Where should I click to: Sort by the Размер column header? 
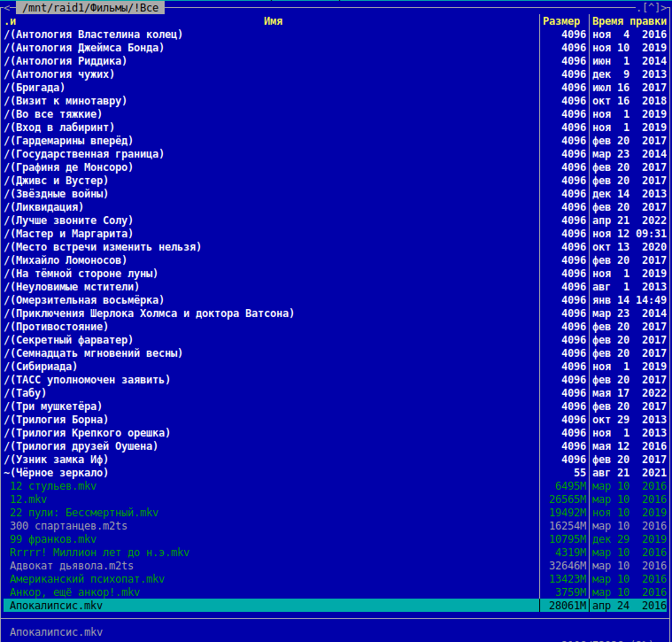(x=561, y=21)
